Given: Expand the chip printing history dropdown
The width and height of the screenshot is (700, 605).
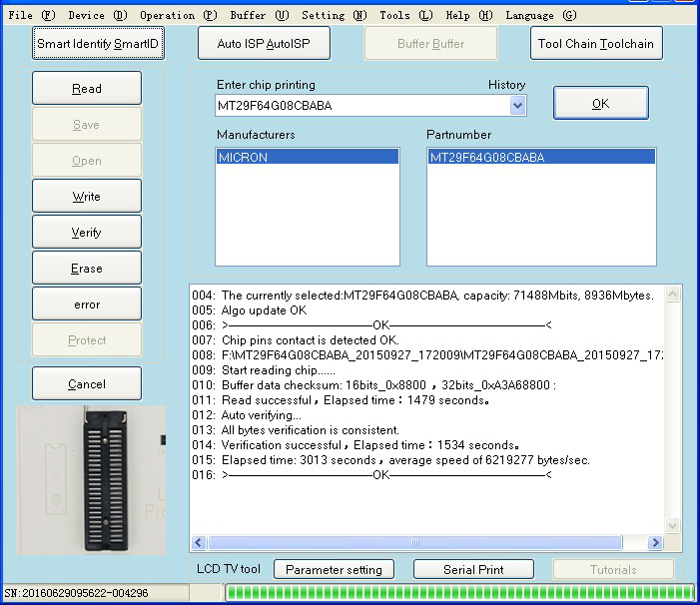Looking at the screenshot, I should pos(517,106).
